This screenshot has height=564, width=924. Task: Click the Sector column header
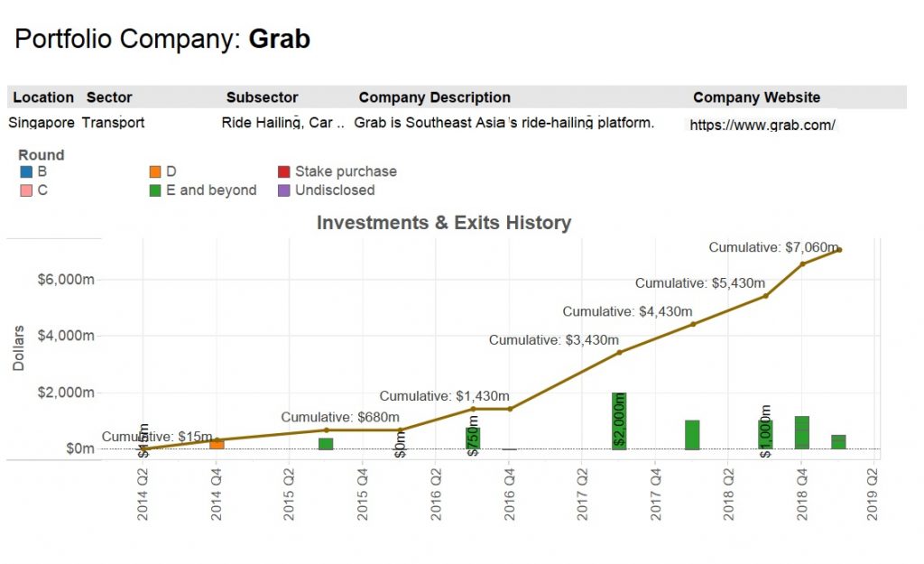pos(109,97)
